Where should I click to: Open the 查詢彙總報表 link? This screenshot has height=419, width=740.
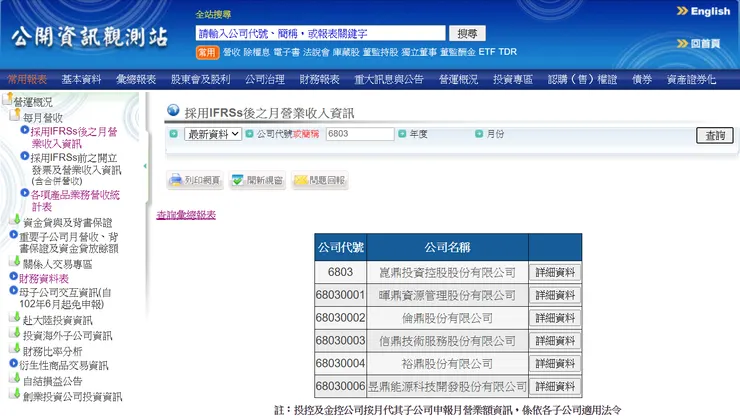(x=186, y=215)
